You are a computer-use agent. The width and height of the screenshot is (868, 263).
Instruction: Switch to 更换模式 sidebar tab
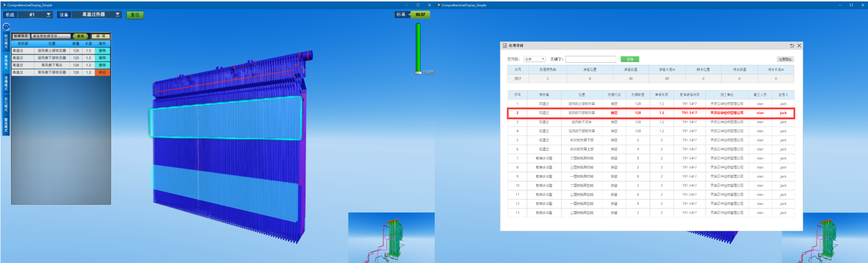pos(6,63)
